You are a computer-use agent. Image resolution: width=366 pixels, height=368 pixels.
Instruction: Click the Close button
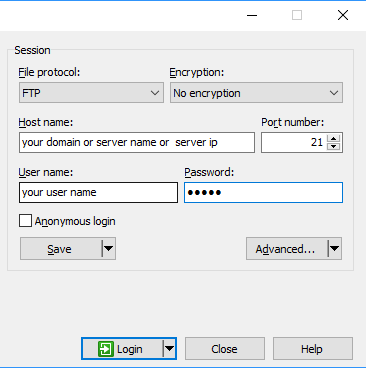point(225,349)
